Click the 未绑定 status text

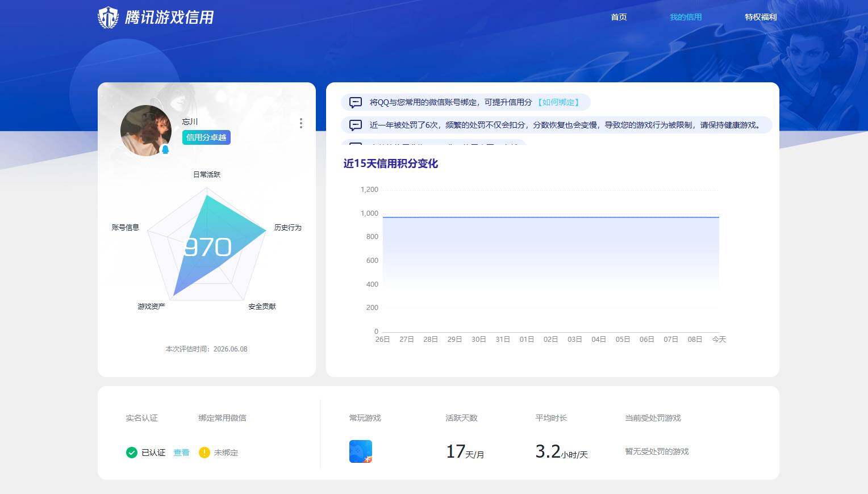pos(226,453)
